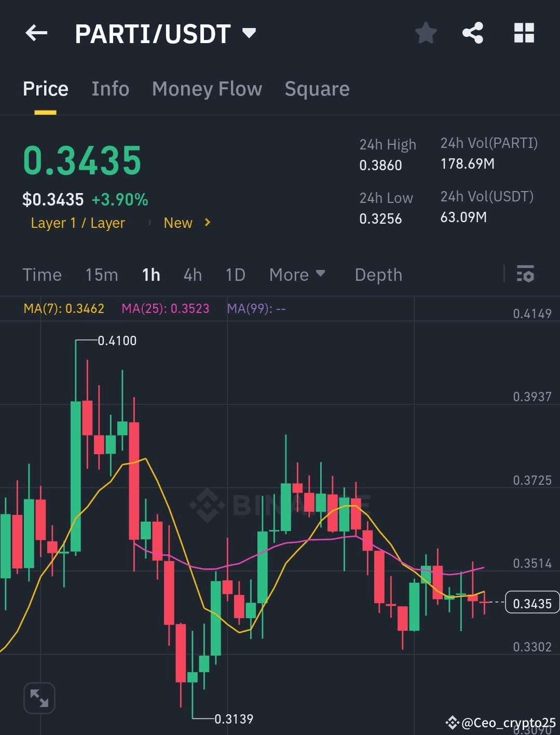Viewport: 560px width, 735px height.
Task: Open the Layer 1 / Layer category link
Action: 77,223
